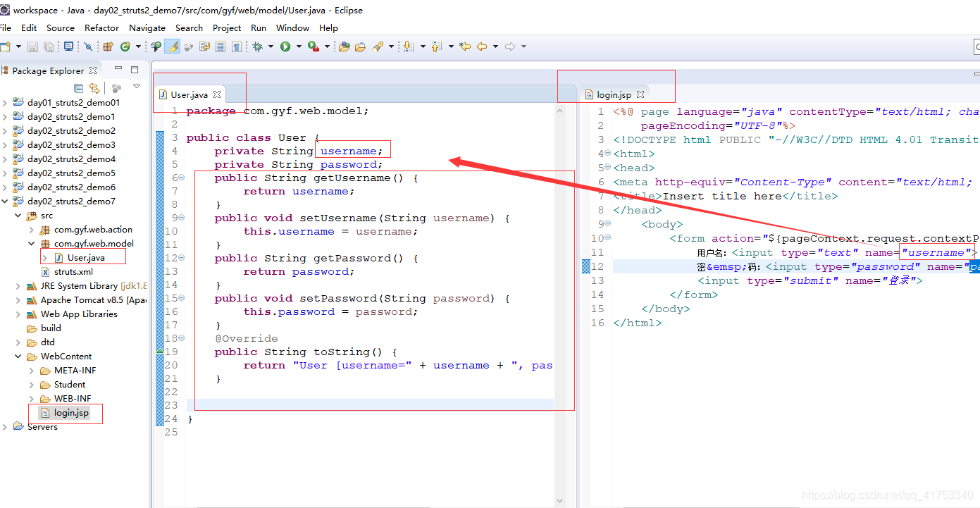Viewport: 980px width, 508px height.
Task: Close the login.jsp editor tab
Action: [x=640, y=94]
